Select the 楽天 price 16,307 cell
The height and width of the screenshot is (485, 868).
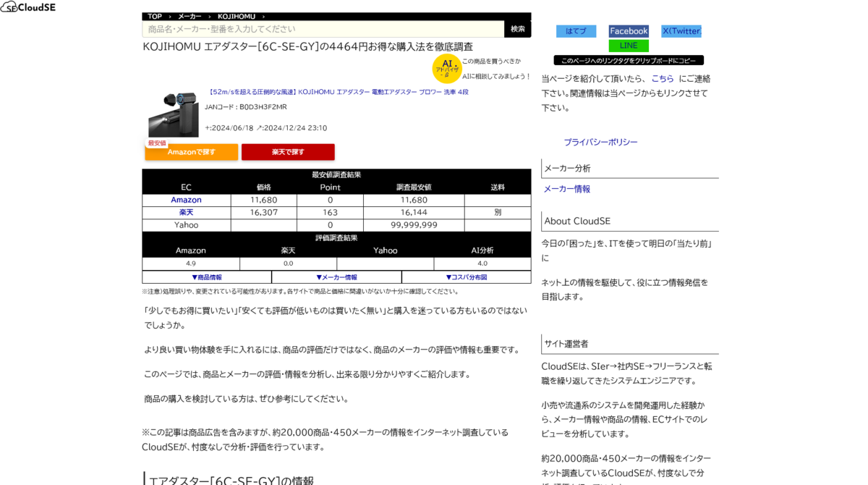click(264, 212)
